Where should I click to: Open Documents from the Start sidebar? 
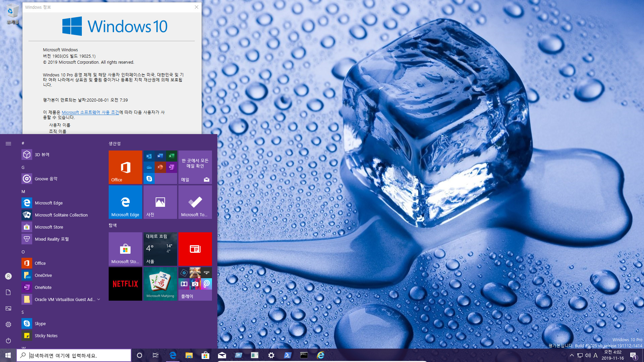[x=8, y=292]
